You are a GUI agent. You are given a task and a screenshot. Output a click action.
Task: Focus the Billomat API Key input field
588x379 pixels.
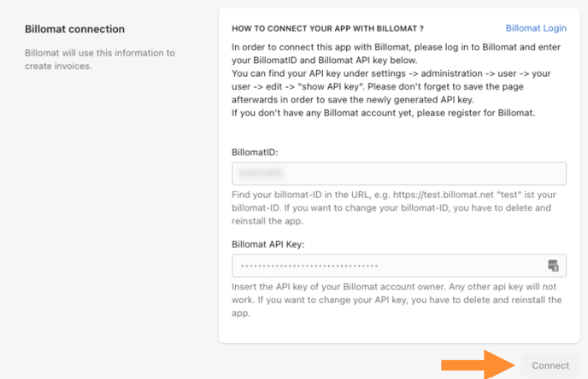pyautogui.click(x=399, y=266)
